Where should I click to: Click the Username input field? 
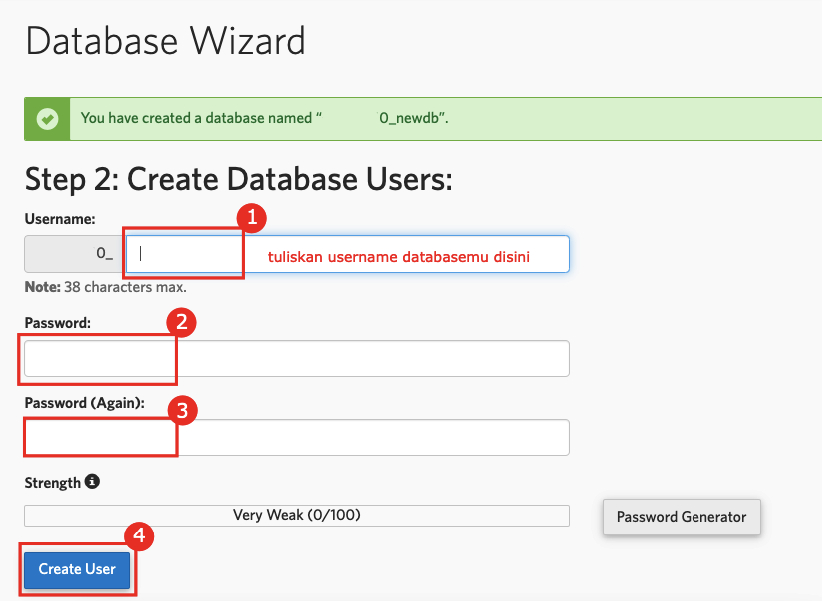[348, 254]
